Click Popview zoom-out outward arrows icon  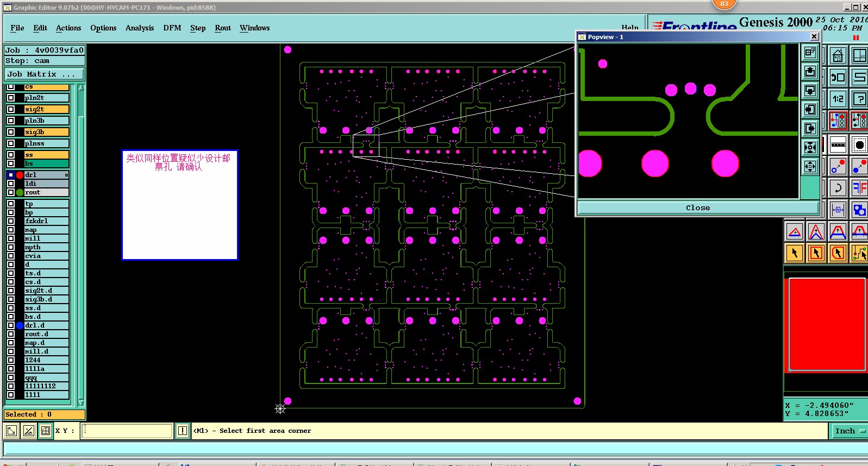coord(810,166)
